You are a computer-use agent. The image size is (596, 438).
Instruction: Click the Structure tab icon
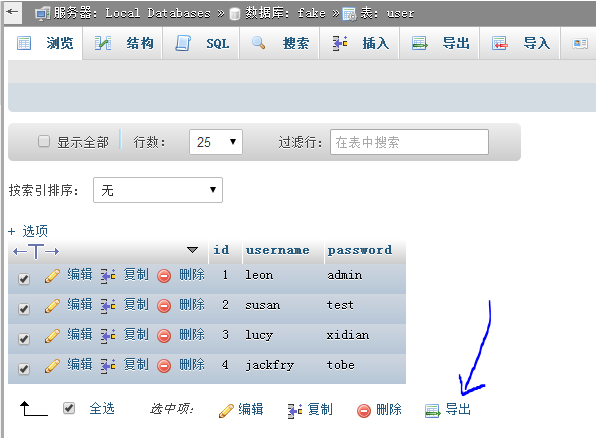coord(103,43)
